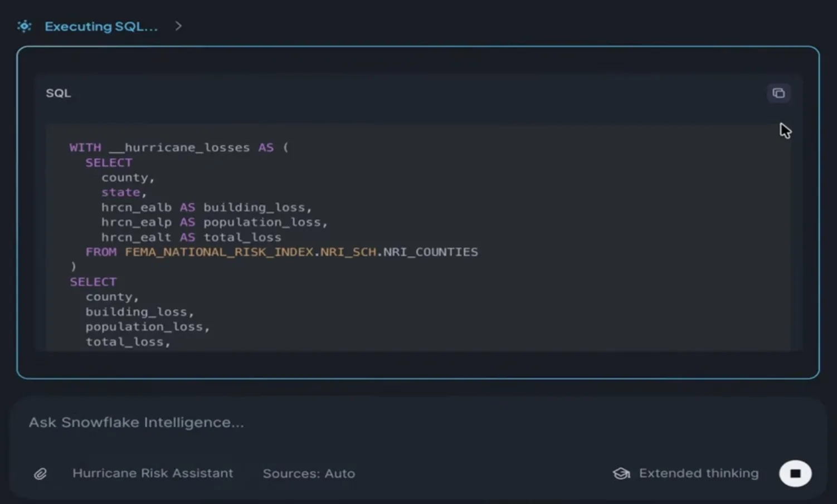
Task: Click the last total_loss, line
Action: pyautogui.click(x=128, y=342)
